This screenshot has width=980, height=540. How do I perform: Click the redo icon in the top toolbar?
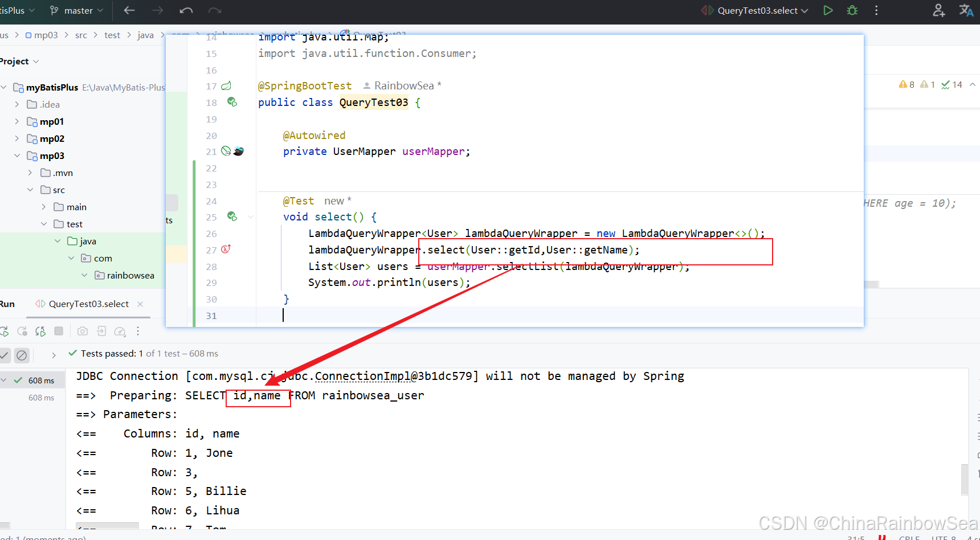pos(214,10)
